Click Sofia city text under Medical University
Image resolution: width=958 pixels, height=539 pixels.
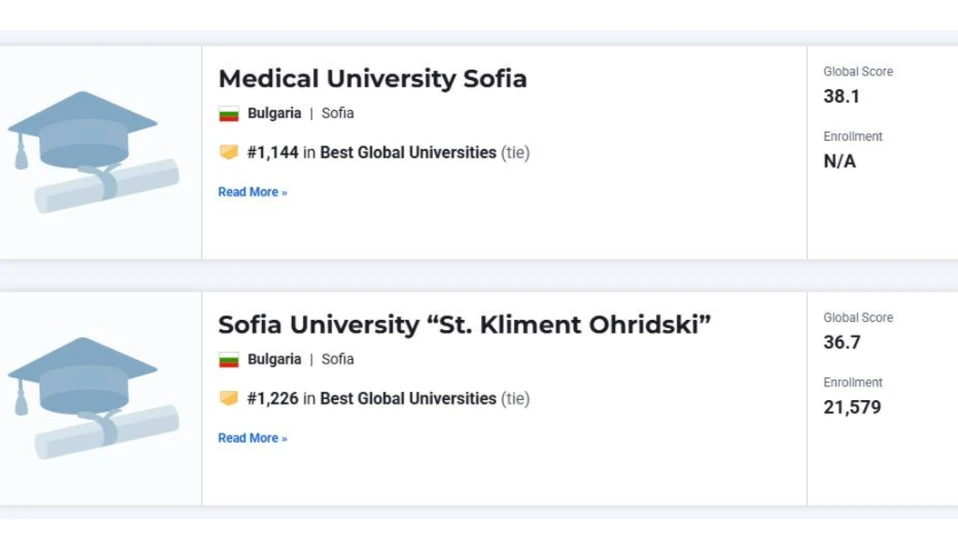click(x=337, y=114)
